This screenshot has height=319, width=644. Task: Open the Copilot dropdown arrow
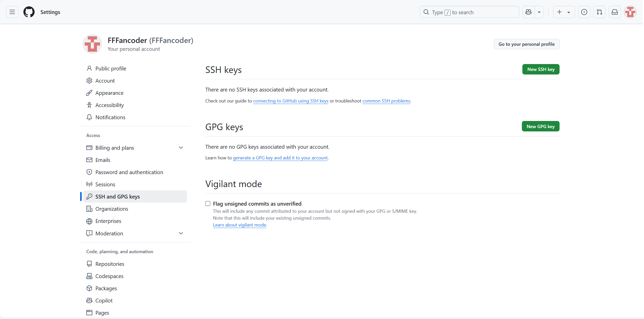[x=539, y=12]
